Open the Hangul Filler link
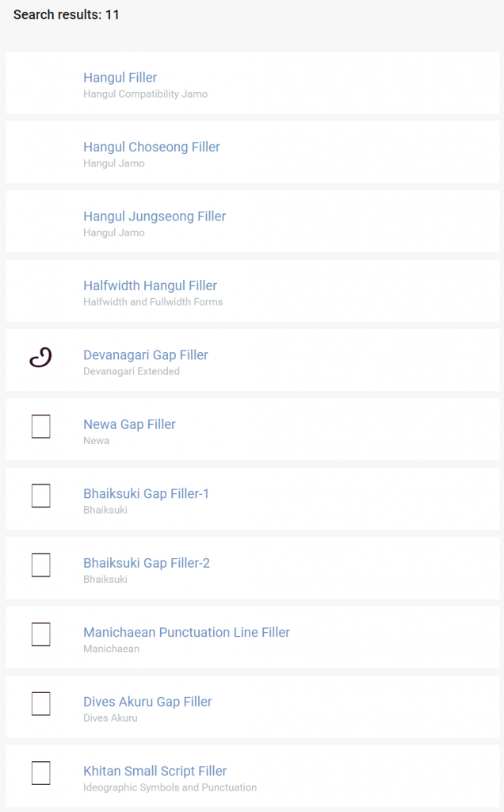Viewport: 504px width, 812px height. point(120,78)
